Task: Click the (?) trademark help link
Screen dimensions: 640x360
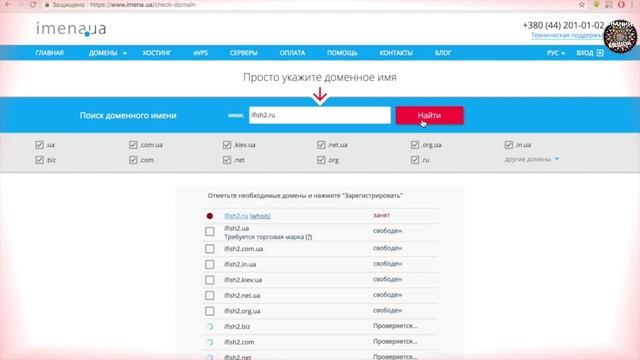Action: point(309,237)
